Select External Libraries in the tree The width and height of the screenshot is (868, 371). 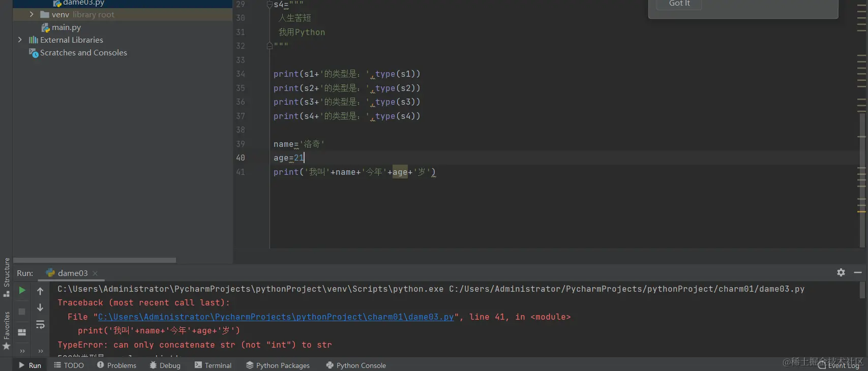tap(66, 40)
